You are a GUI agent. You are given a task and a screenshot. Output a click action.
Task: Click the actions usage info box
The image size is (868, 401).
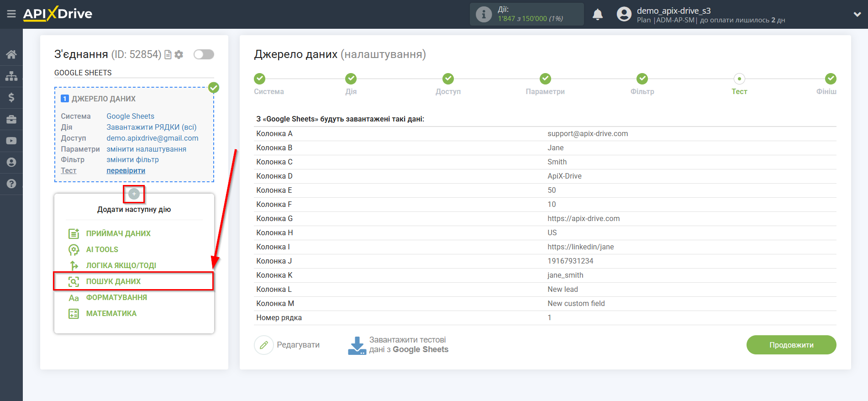[526, 14]
